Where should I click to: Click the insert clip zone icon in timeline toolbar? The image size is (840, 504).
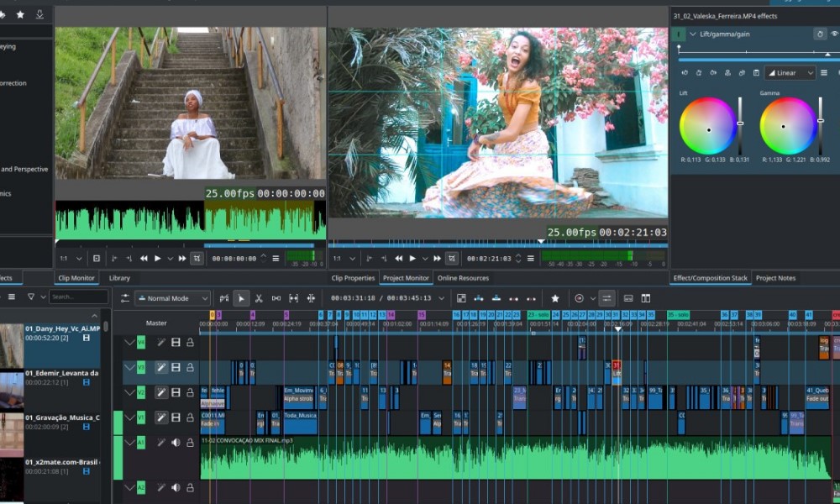(x=479, y=298)
